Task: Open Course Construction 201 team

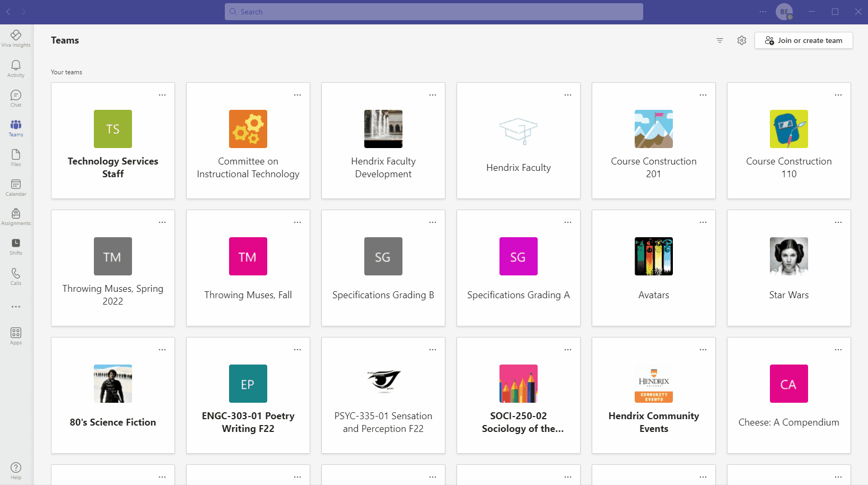Action: point(654,141)
